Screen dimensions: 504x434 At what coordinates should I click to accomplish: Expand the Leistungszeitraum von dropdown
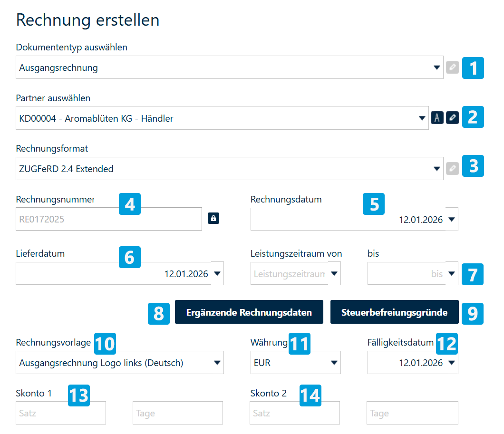[x=334, y=273]
